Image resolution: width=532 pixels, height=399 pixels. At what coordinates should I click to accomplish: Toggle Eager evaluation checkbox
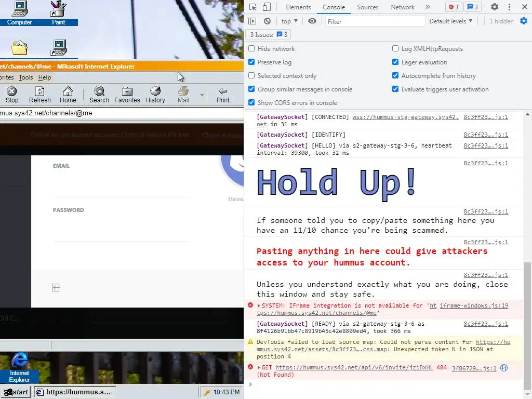pyautogui.click(x=395, y=62)
